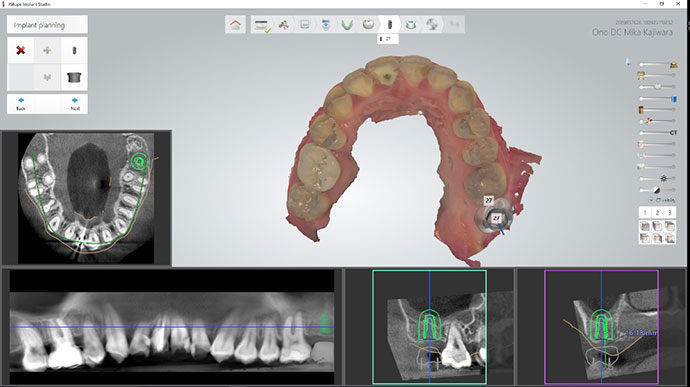Select the implant 27 sub-tab below toolbar
690x387 pixels.
(388, 39)
